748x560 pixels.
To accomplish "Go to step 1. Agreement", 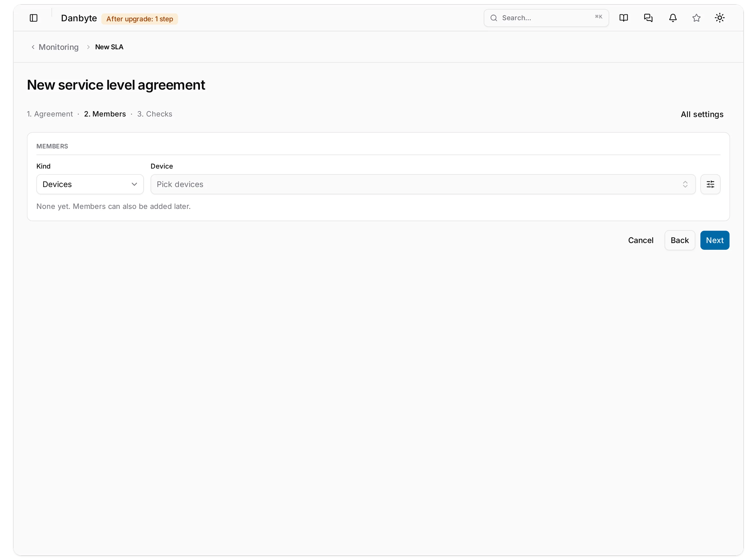I will point(50,114).
